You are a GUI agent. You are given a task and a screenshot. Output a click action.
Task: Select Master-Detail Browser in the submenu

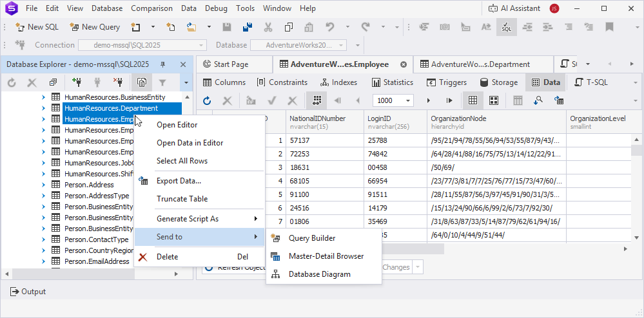[324, 256]
